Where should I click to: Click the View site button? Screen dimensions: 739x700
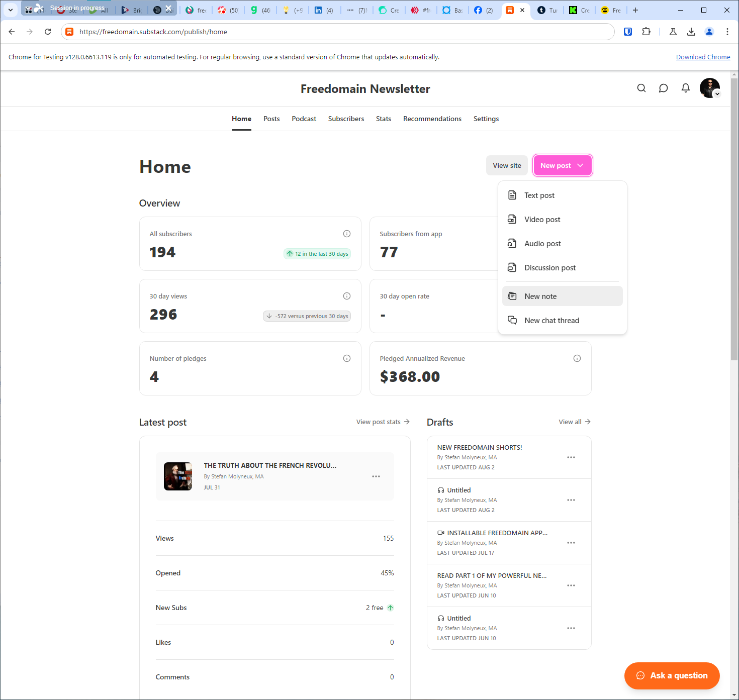click(x=507, y=165)
